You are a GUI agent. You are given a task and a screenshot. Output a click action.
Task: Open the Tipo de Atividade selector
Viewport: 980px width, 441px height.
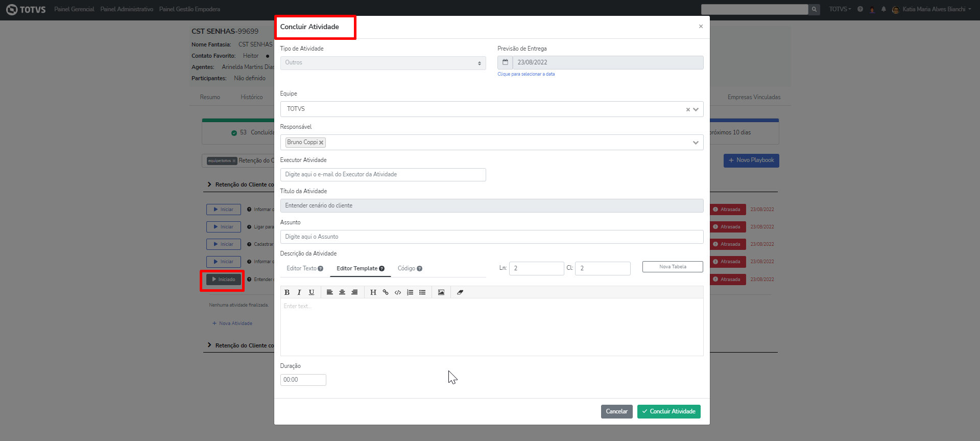coord(383,63)
